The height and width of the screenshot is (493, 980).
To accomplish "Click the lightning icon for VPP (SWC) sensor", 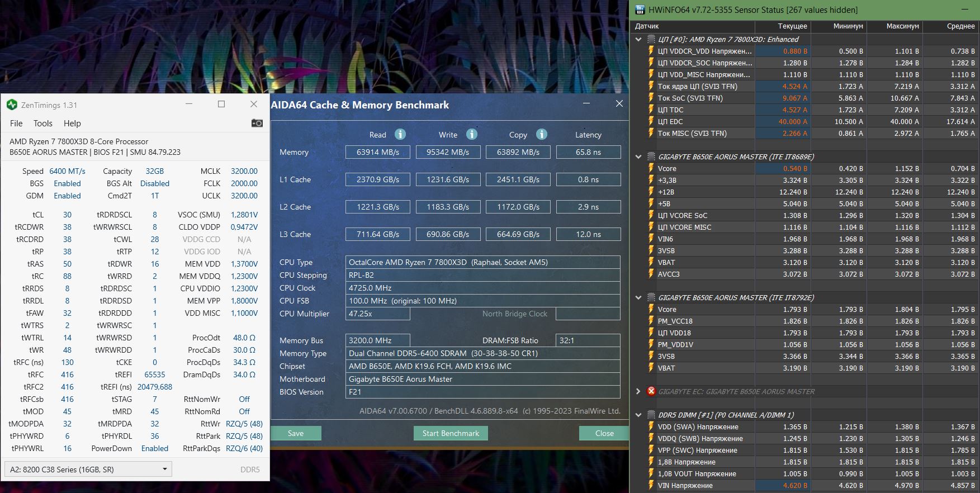I will click(651, 450).
